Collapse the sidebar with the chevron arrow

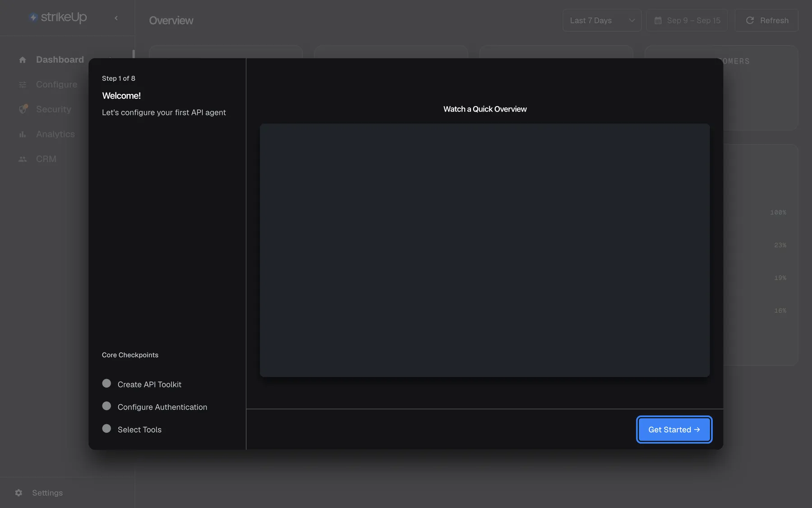(x=116, y=18)
